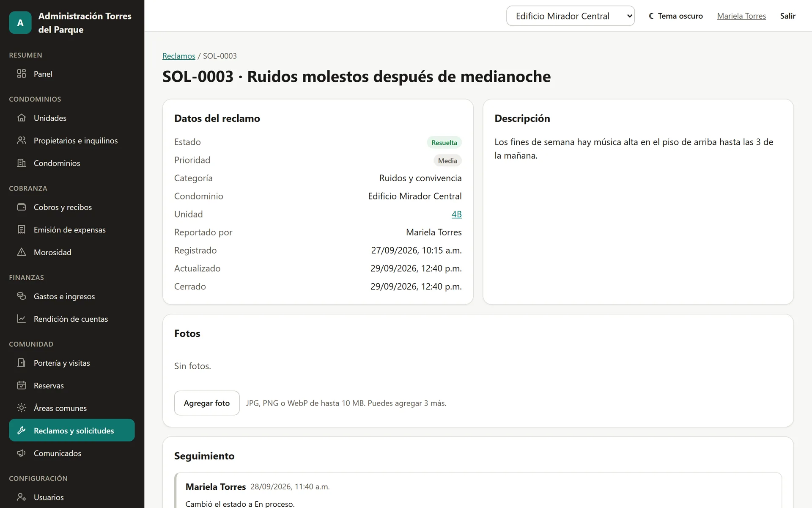Click the '27/09/2026, 10:15 a.m.' registered date
Viewport: 812px width, 508px height.
click(x=417, y=250)
